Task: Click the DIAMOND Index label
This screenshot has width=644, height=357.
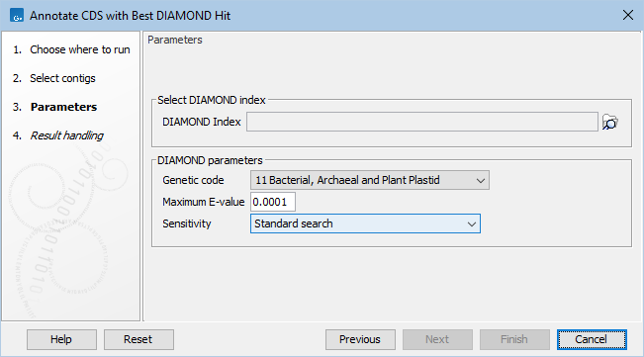Action: (x=201, y=122)
